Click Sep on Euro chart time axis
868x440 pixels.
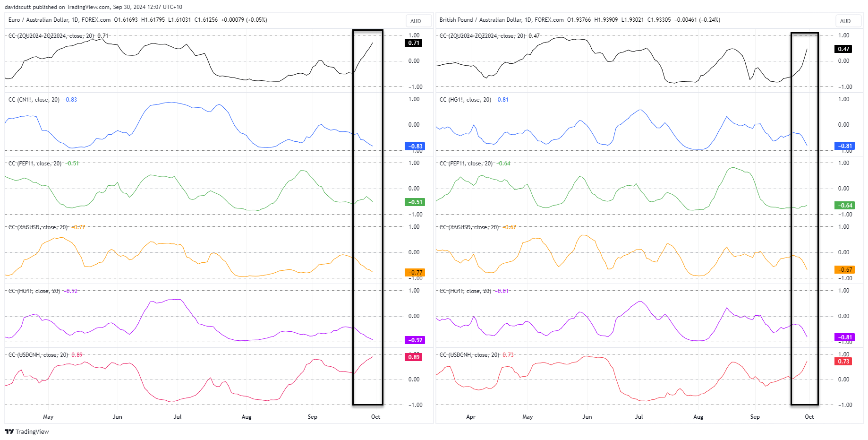click(x=313, y=417)
